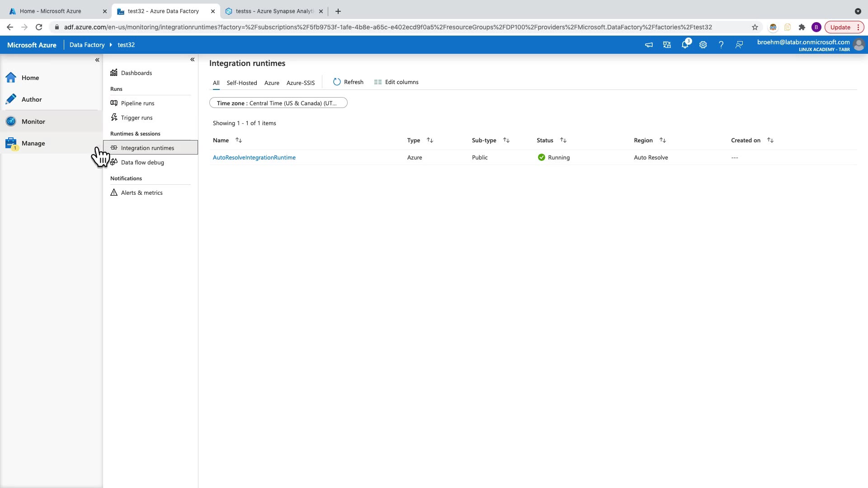Open Pipeline runs in side menu

[x=137, y=103]
